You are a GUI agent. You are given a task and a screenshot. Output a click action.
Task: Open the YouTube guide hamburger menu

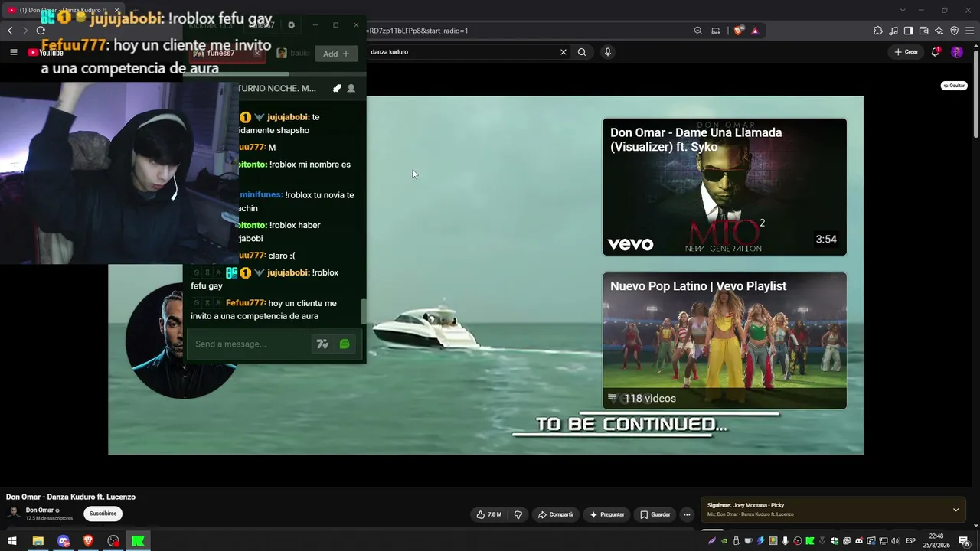click(13, 52)
